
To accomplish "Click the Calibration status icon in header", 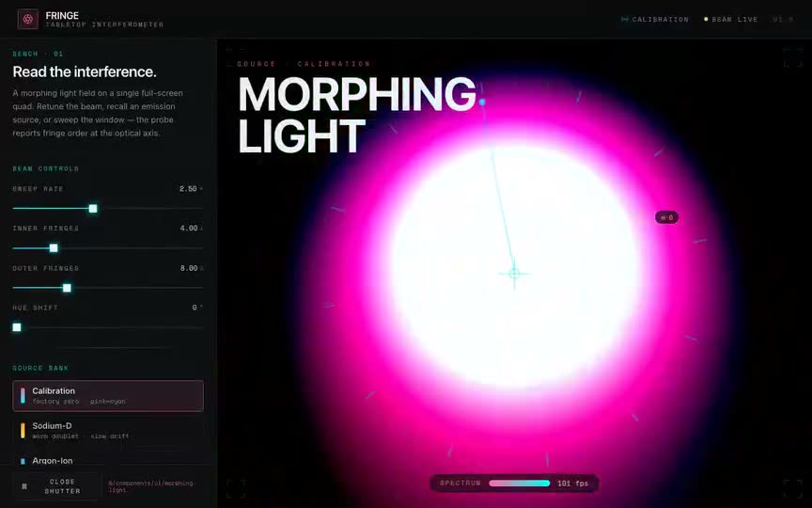I will pos(625,19).
